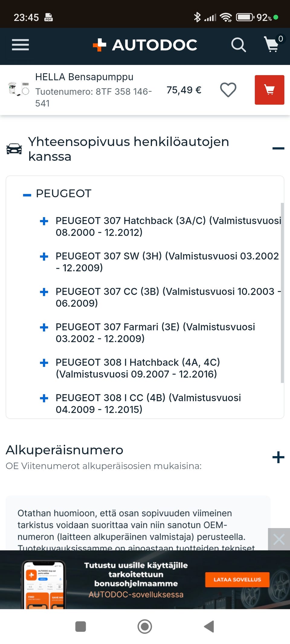Tap the LATAA SOVELLUS button

pyautogui.click(x=237, y=579)
